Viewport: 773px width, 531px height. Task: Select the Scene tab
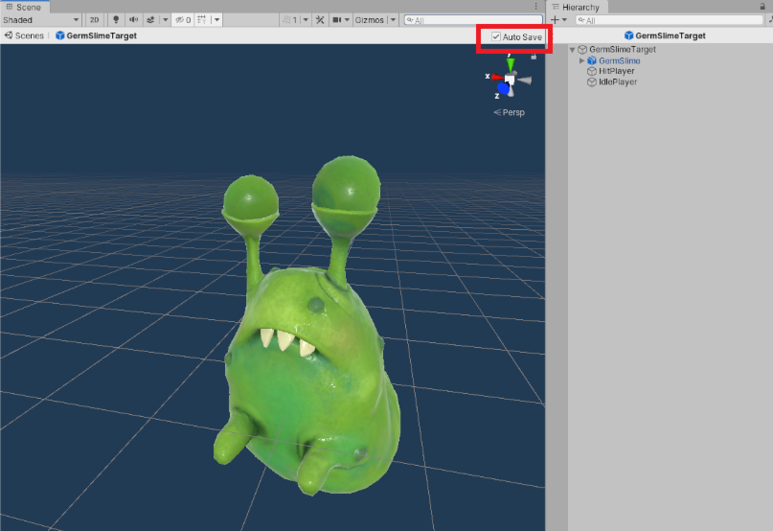click(23, 7)
